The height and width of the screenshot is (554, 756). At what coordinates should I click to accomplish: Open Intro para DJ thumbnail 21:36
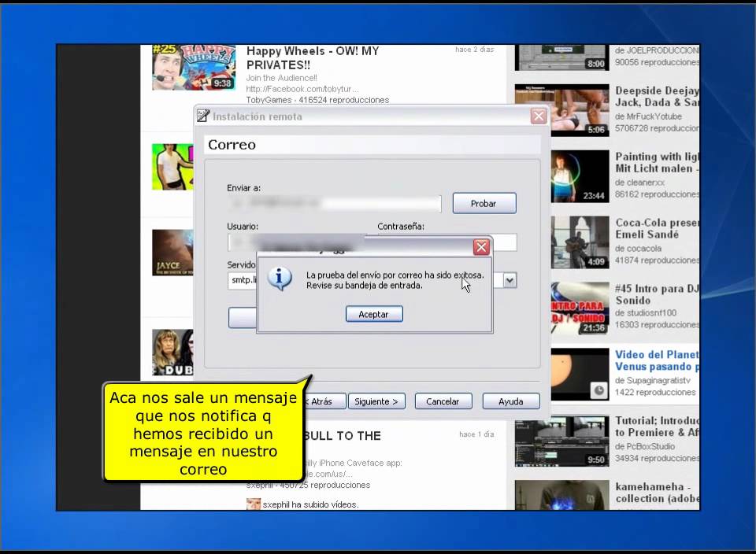[580, 308]
